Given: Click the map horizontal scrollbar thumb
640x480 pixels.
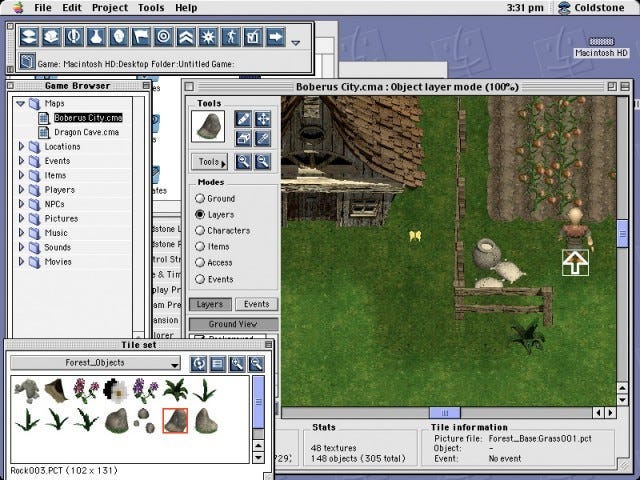Looking at the screenshot, I should pos(445,413).
